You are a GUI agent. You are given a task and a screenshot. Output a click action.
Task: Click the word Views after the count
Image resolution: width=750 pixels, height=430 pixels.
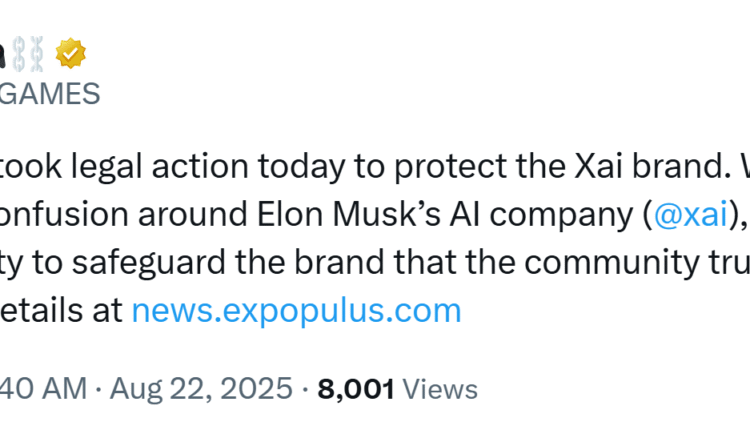[440, 388]
